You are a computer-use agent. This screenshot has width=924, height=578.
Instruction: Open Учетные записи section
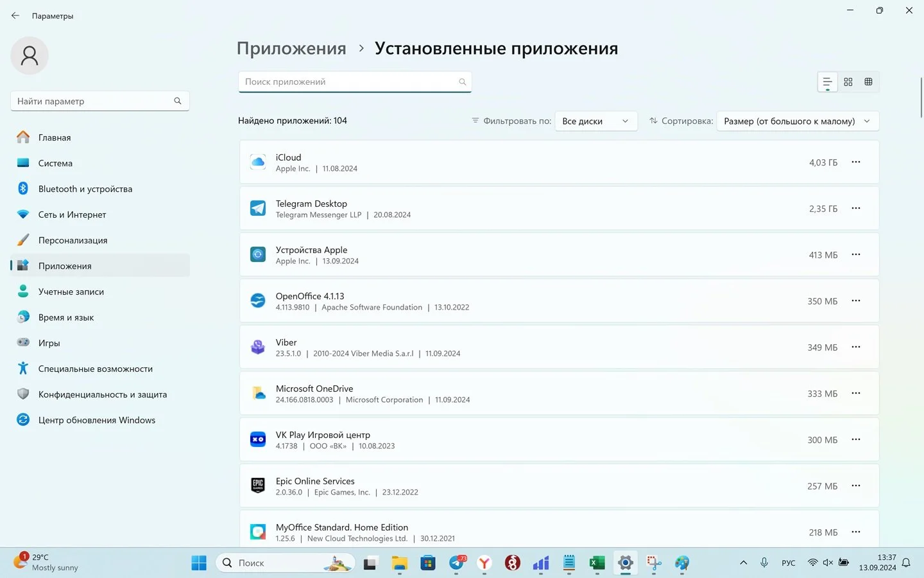tap(100, 292)
